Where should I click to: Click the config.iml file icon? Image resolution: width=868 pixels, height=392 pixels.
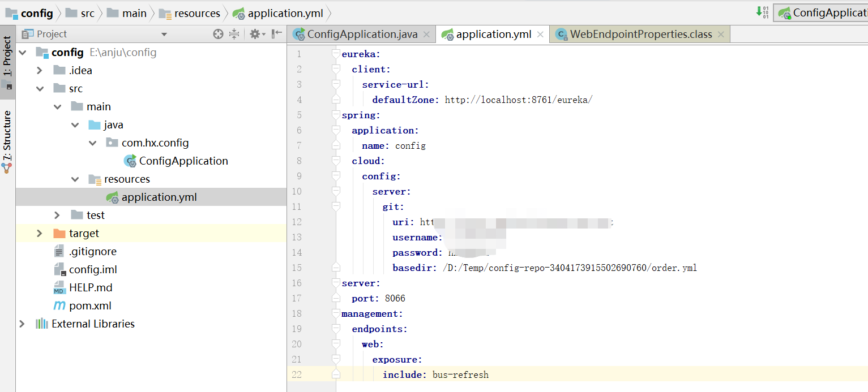(59, 270)
